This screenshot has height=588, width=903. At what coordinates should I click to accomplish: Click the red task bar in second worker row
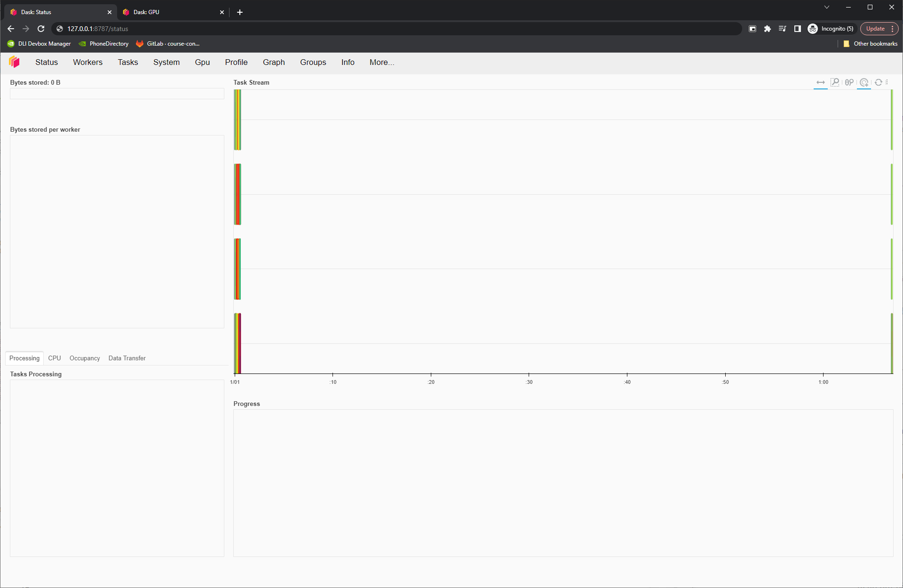(x=238, y=194)
